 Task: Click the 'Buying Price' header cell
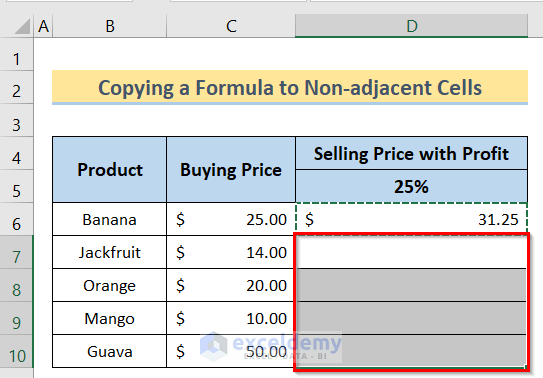231,169
